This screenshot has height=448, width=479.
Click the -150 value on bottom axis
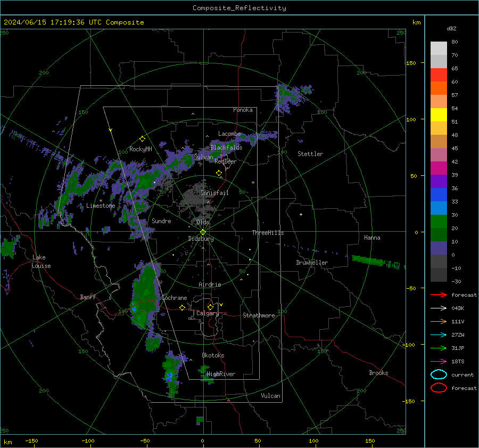pos(31,441)
